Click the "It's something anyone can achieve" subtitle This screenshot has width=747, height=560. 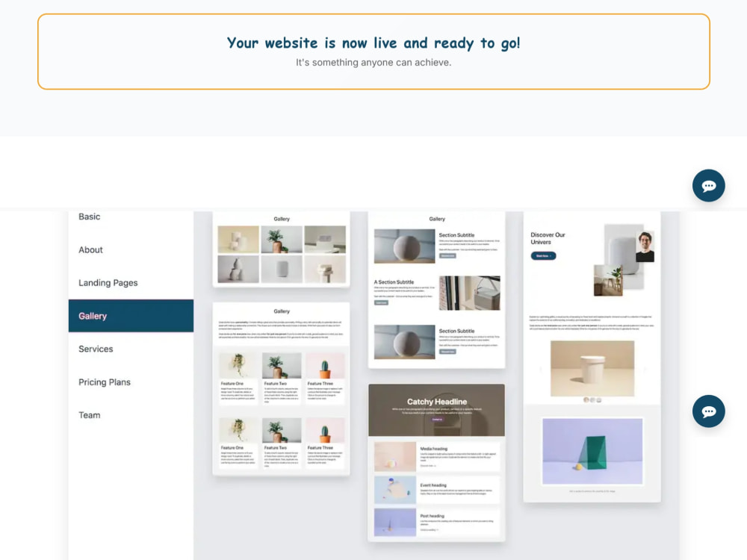(373, 63)
